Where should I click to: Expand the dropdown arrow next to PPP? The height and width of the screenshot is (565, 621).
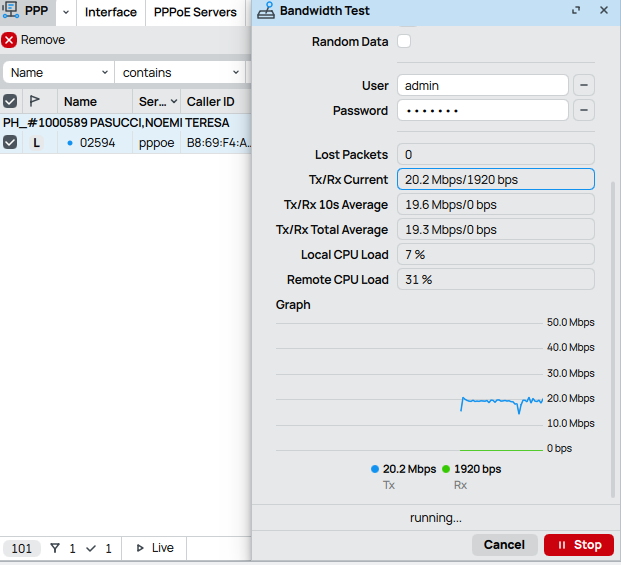tap(66, 12)
